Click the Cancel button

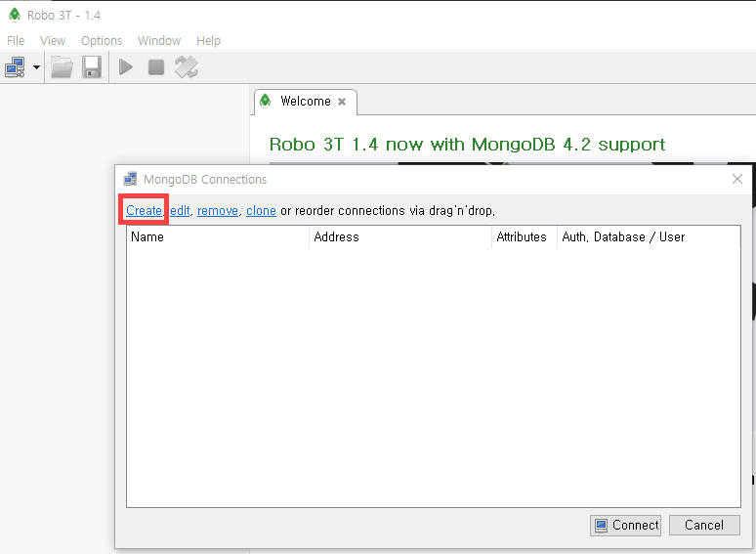click(x=704, y=525)
